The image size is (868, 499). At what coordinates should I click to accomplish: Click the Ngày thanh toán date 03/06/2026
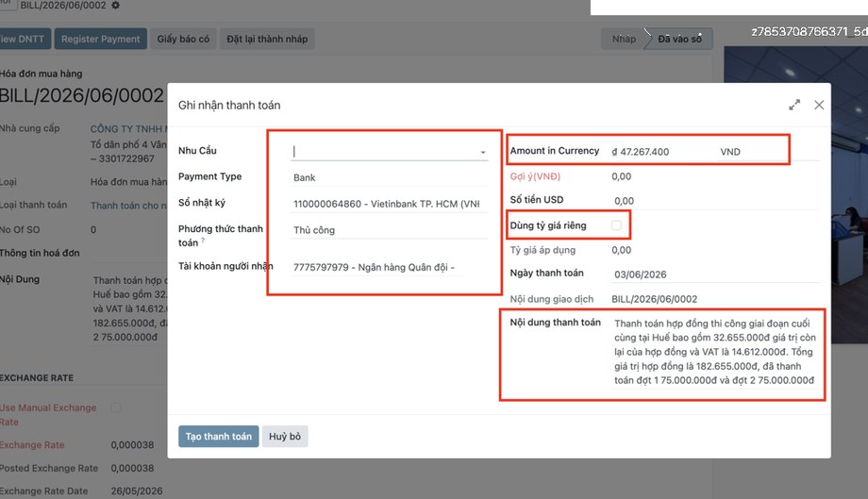coord(715,274)
